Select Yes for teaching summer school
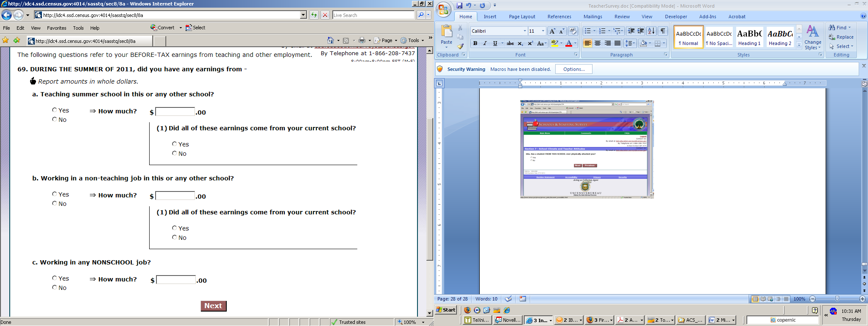The width and height of the screenshot is (868, 326). point(55,110)
